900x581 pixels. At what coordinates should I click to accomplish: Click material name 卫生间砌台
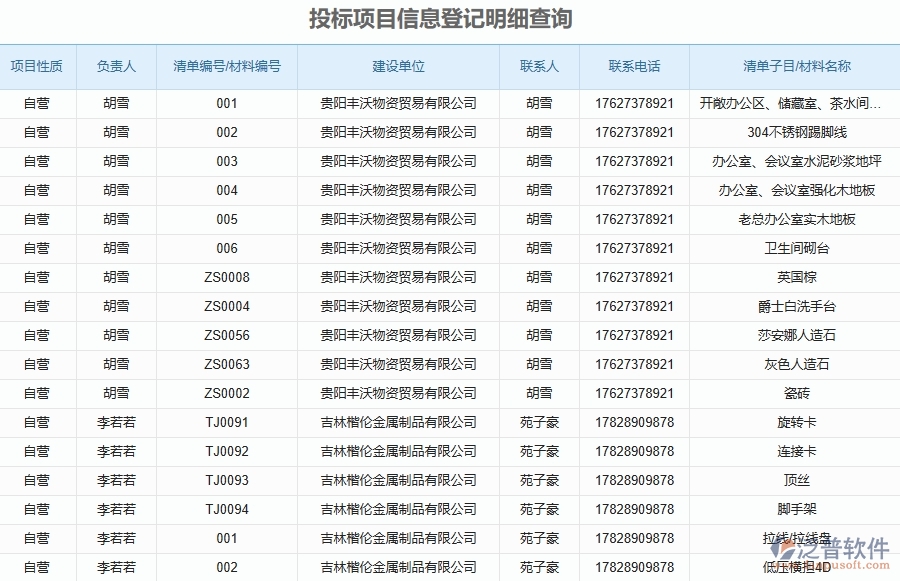(796, 248)
